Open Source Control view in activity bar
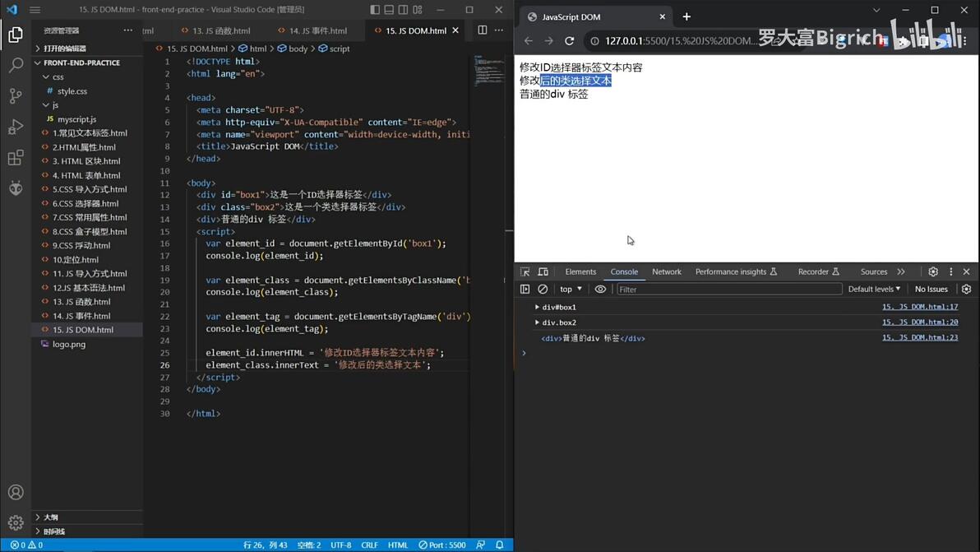The height and width of the screenshot is (552, 980). pyautogui.click(x=16, y=95)
